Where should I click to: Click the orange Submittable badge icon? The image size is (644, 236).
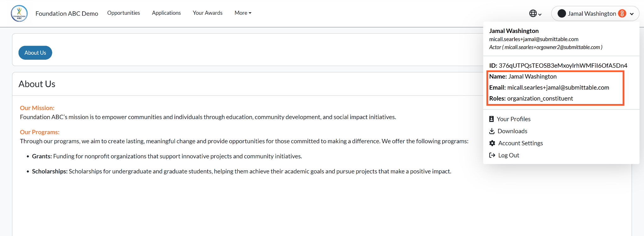pos(622,14)
